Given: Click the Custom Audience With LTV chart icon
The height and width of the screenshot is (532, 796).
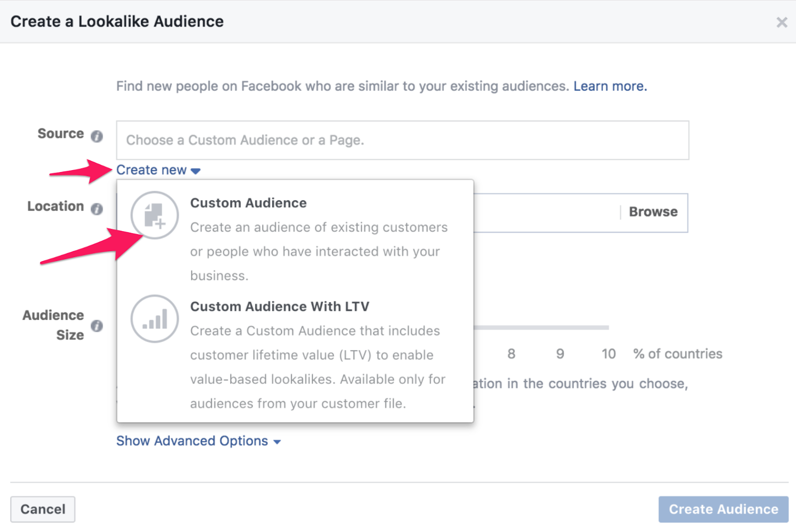Looking at the screenshot, I should 155,319.
